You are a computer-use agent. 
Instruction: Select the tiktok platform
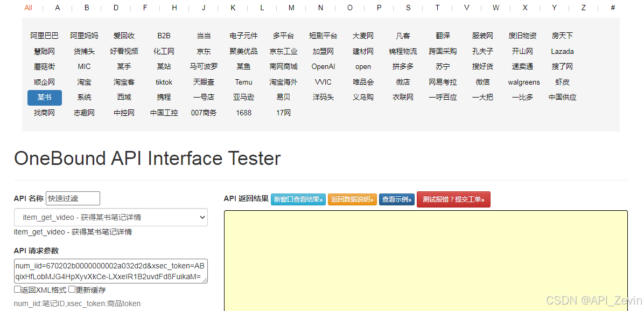click(x=164, y=82)
